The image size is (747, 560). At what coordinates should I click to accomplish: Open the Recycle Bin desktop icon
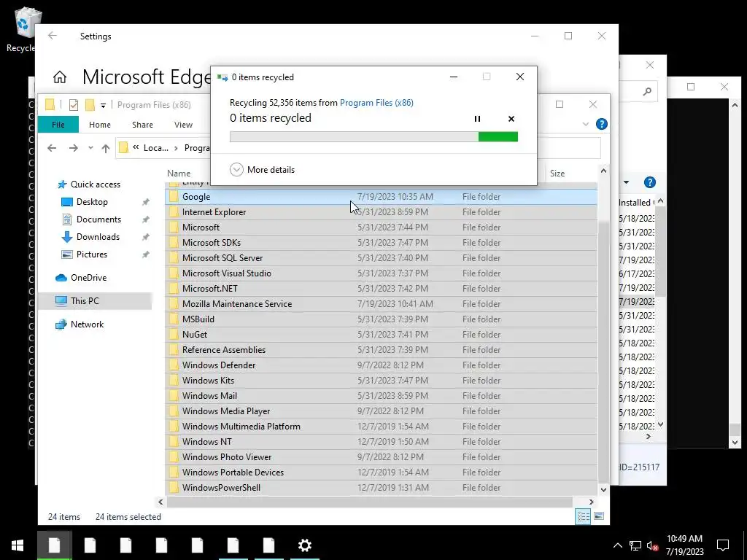pyautogui.click(x=26, y=28)
